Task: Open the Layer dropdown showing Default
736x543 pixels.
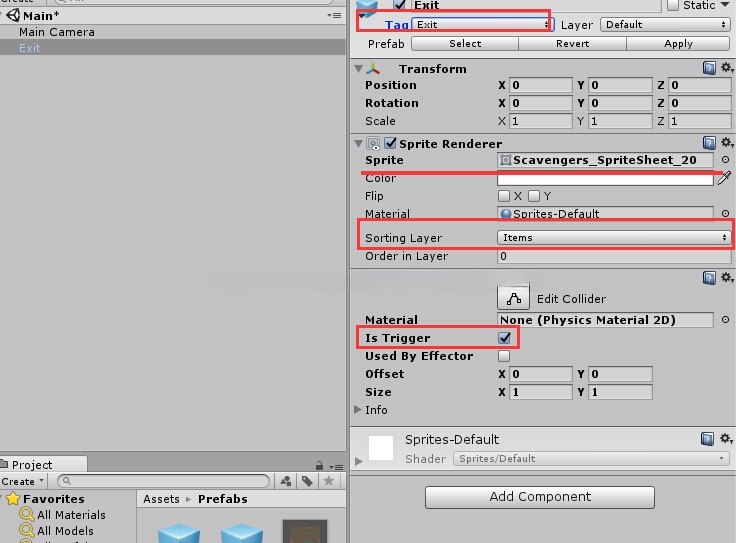Action: pos(664,24)
